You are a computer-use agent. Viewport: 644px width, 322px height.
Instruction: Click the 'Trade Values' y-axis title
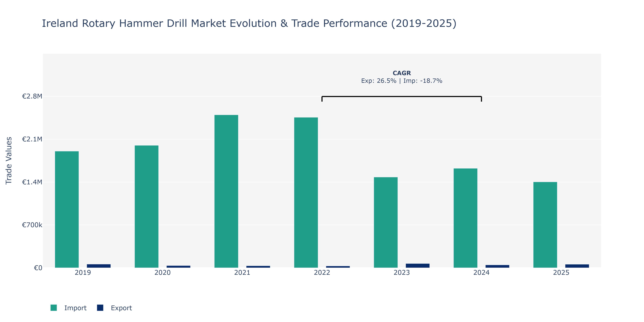click(9, 161)
